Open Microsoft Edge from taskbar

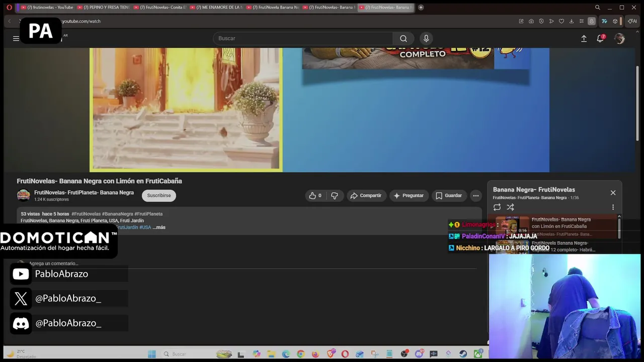point(286,354)
